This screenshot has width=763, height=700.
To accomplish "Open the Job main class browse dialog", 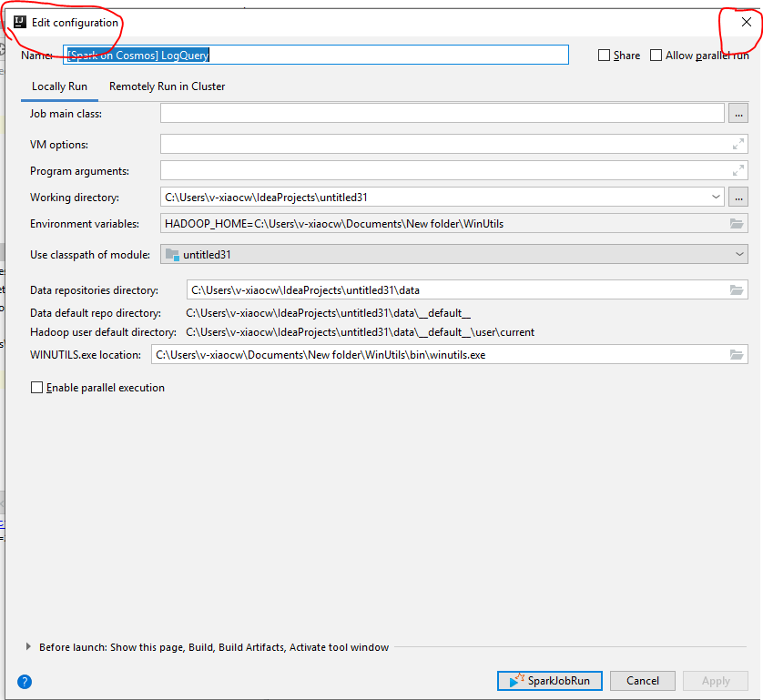I will point(738,113).
